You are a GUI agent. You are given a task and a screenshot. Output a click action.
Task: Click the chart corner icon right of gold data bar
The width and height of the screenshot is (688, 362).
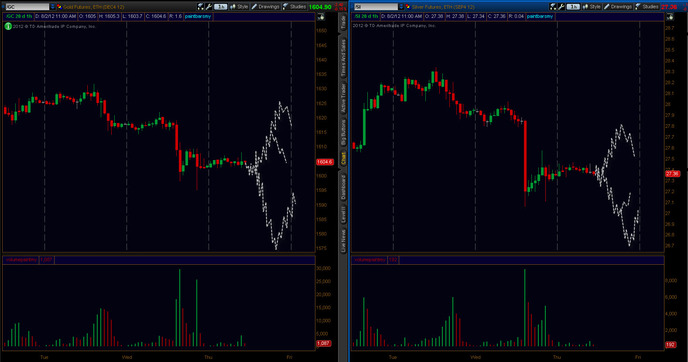coord(321,17)
